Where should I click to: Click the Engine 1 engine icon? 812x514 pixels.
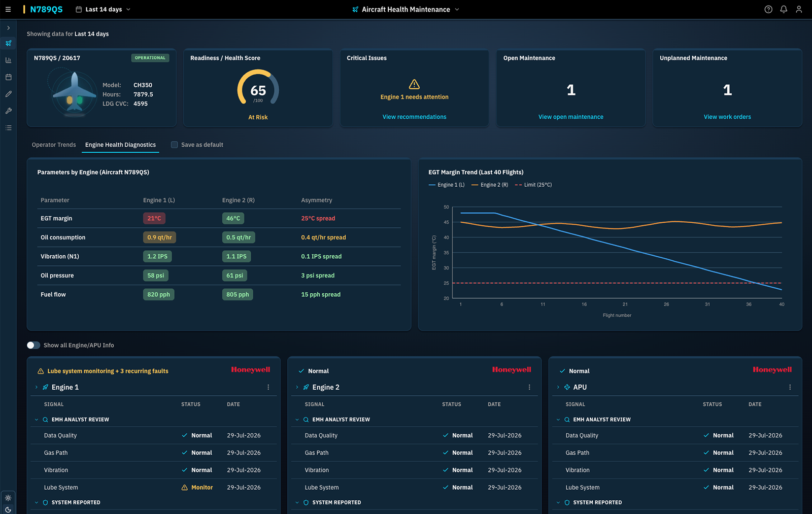(x=46, y=387)
